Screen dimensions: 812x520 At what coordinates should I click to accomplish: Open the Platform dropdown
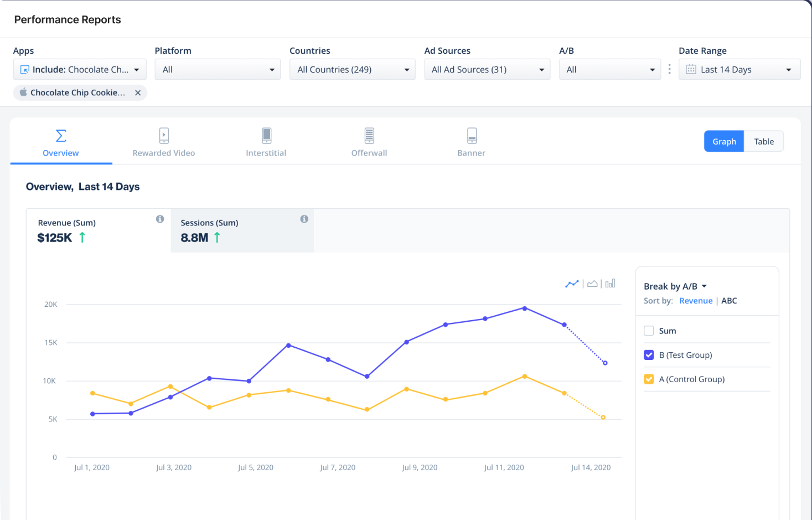click(218, 69)
